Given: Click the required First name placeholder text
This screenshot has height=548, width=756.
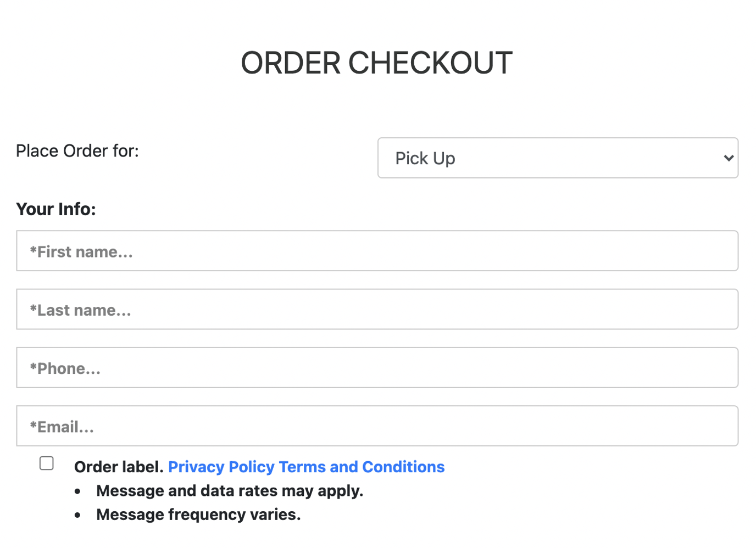Looking at the screenshot, I should [81, 251].
